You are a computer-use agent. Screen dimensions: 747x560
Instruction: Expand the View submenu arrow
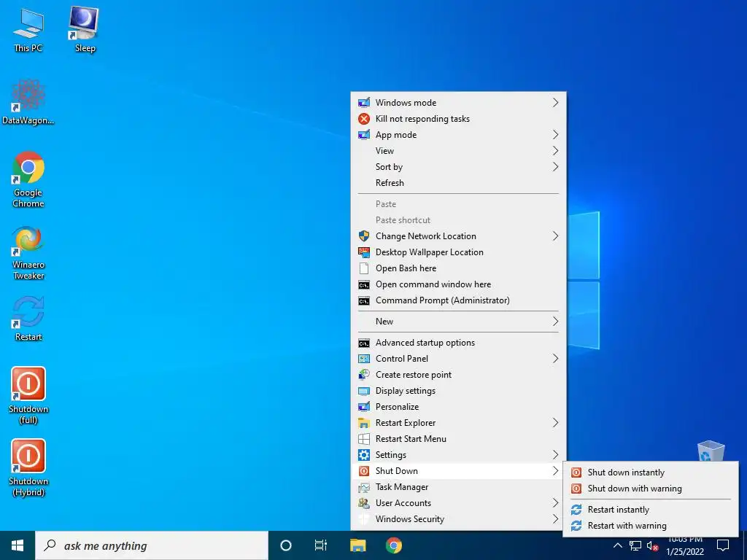click(555, 150)
